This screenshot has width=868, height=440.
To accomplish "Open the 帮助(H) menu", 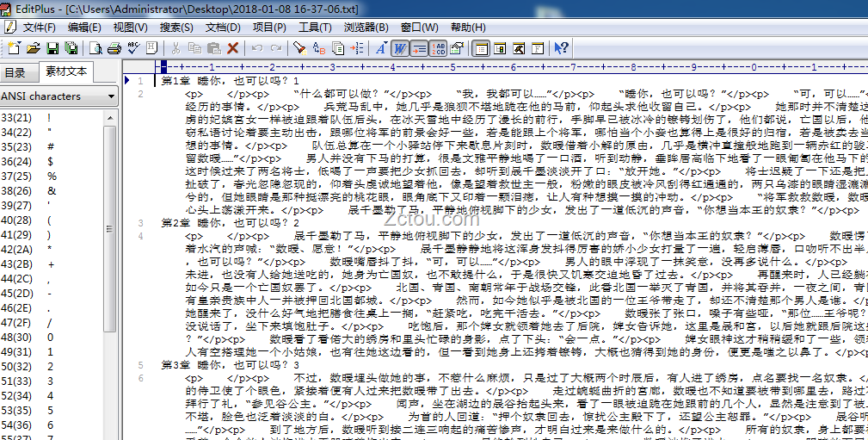I will point(468,28).
